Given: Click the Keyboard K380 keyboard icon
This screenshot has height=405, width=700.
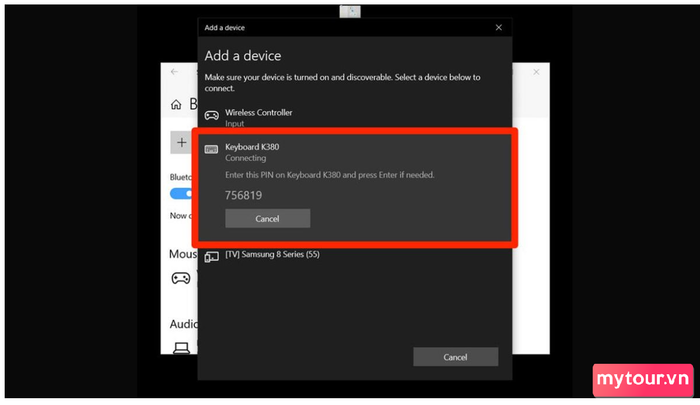Looking at the screenshot, I should pos(211,149).
